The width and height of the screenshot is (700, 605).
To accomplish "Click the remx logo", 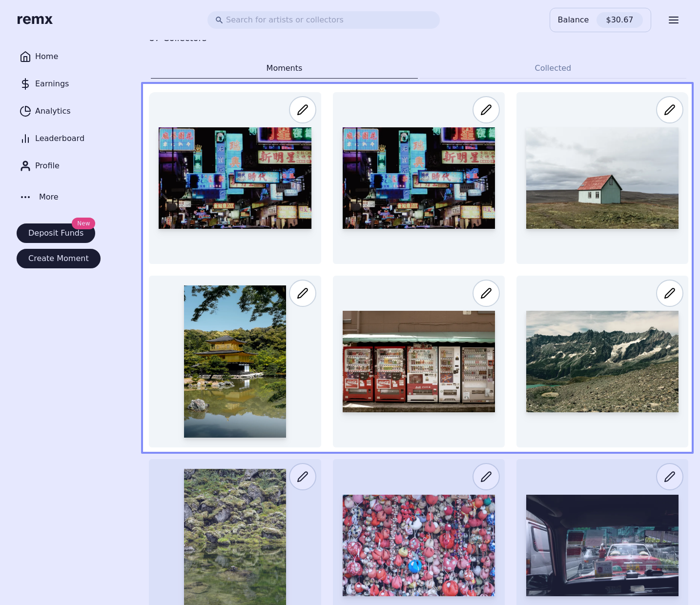I will tap(35, 20).
